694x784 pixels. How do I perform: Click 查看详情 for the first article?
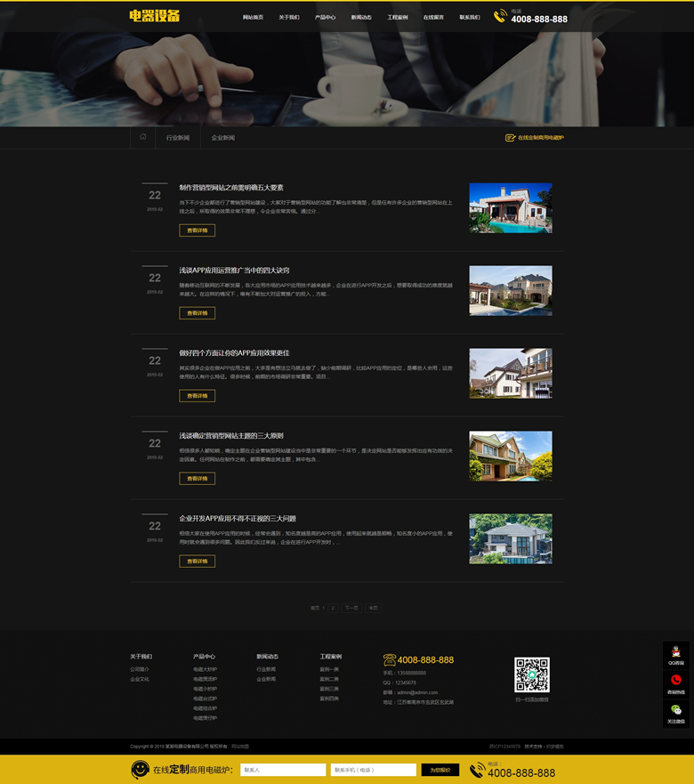pos(197,230)
